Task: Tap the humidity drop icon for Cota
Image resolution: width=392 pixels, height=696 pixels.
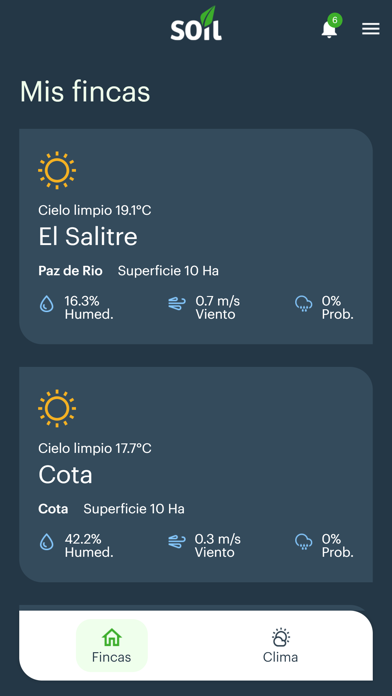Action: (47, 542)
